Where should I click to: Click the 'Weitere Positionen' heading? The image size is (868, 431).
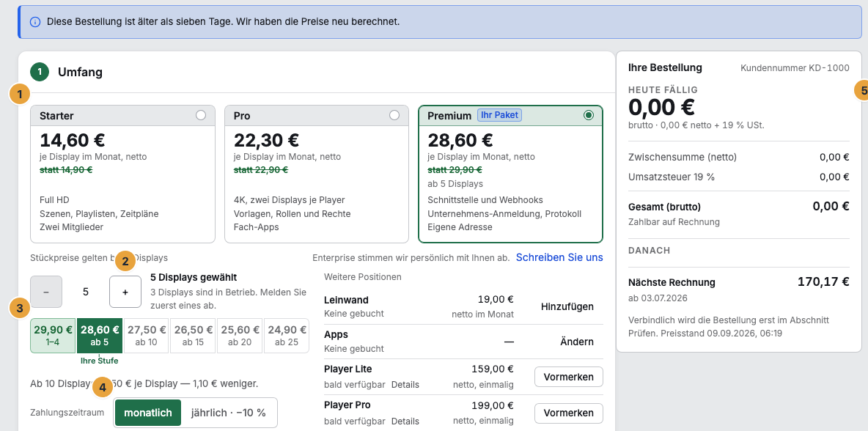(x=363, y=276)
